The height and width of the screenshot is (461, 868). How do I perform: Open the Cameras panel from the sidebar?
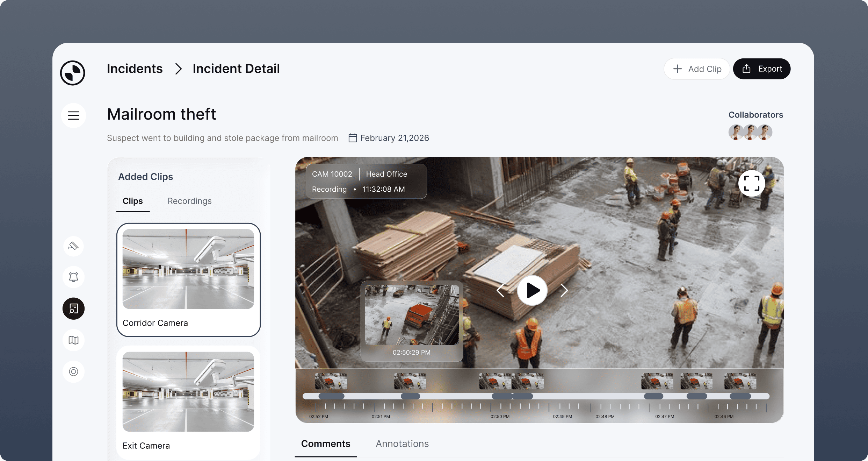[73, 246]
